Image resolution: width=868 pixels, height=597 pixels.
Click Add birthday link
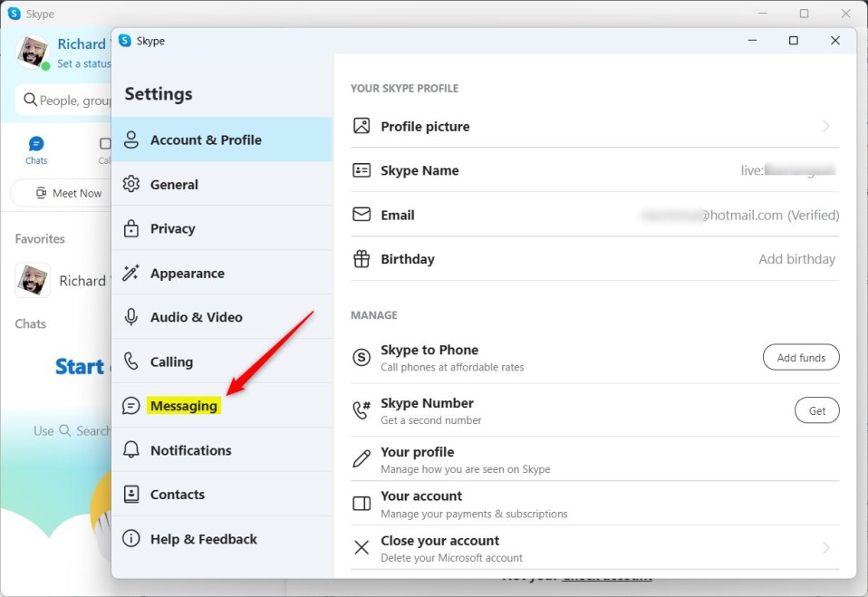pyautogui.click(x=796, y=259)
